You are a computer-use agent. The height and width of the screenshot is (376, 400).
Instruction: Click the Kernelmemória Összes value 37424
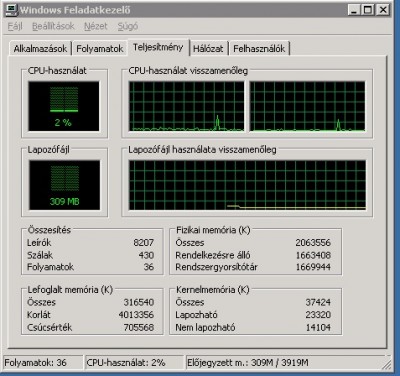pos(318,302)
